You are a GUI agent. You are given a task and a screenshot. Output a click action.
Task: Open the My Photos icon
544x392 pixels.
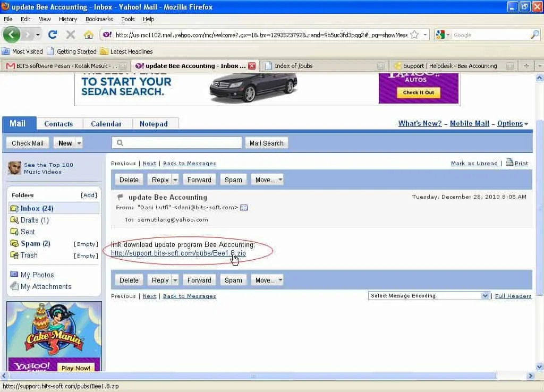coord(14,275)
